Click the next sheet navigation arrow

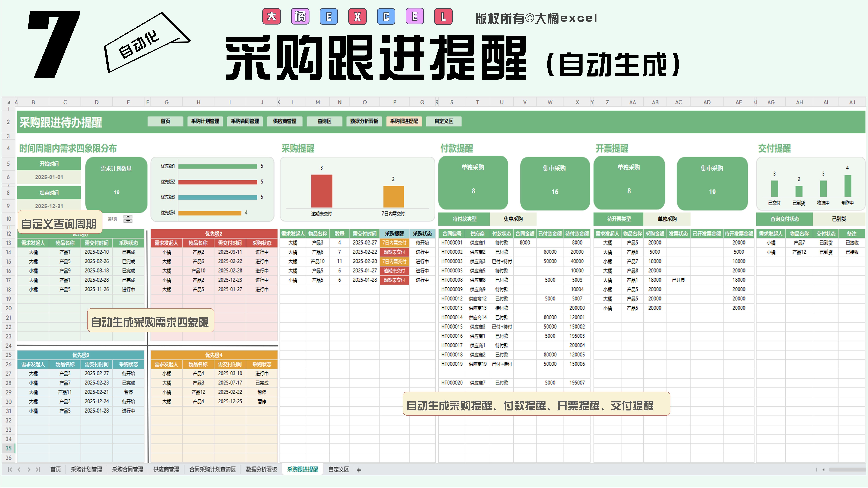click(x=29, y=469)
